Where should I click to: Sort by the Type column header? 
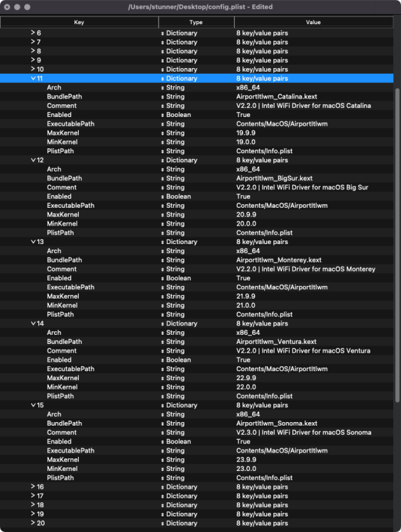(197, 22)
